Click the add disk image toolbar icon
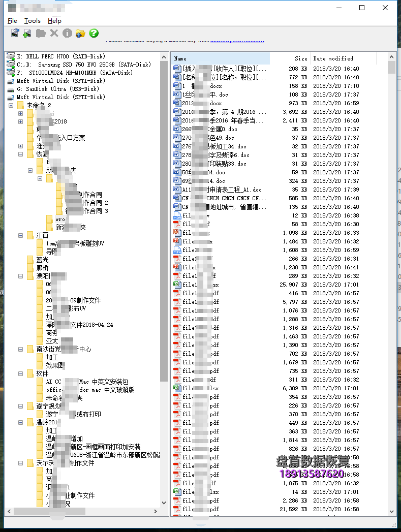Viewport: 401px width, 532px height. click(x=27, y=33)
